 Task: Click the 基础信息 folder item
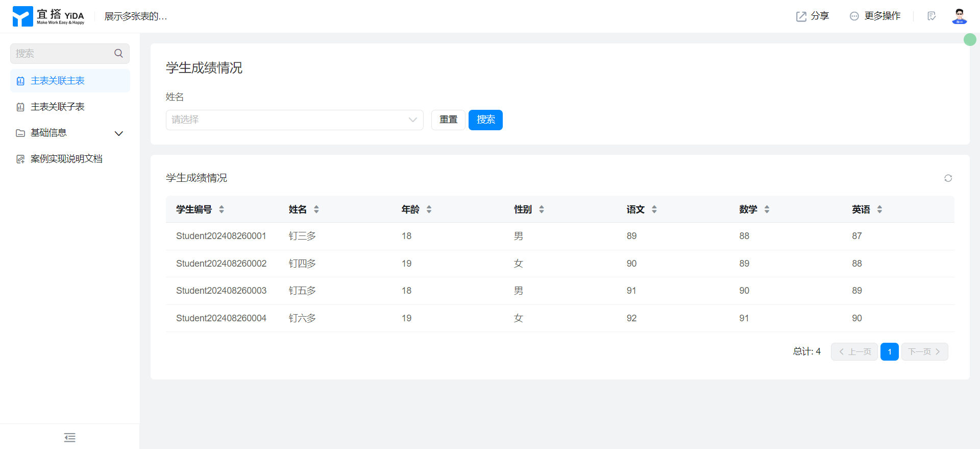70,133
